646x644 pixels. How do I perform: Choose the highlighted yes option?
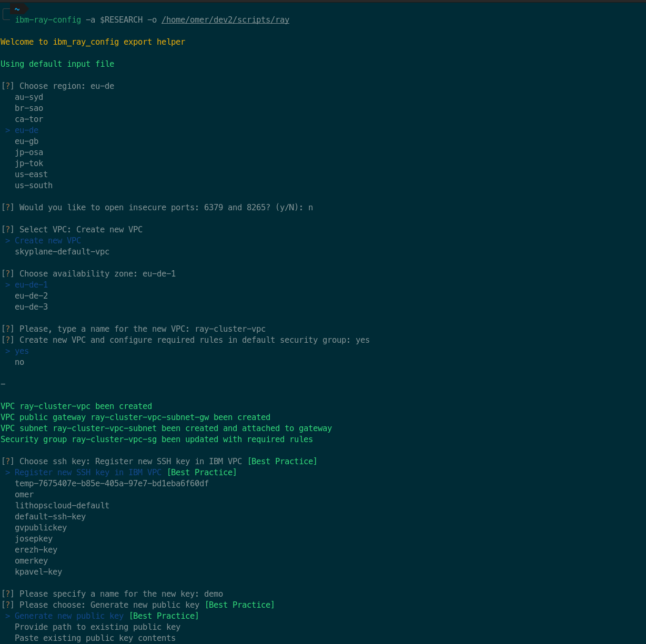tap(22, 351)
